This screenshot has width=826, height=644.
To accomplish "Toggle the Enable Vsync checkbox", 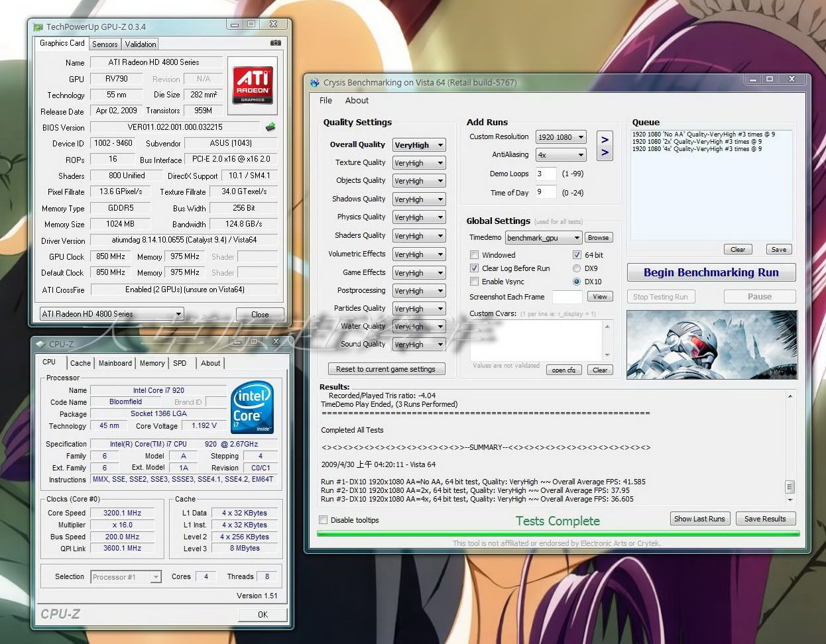I will click(x=474, y=282).
